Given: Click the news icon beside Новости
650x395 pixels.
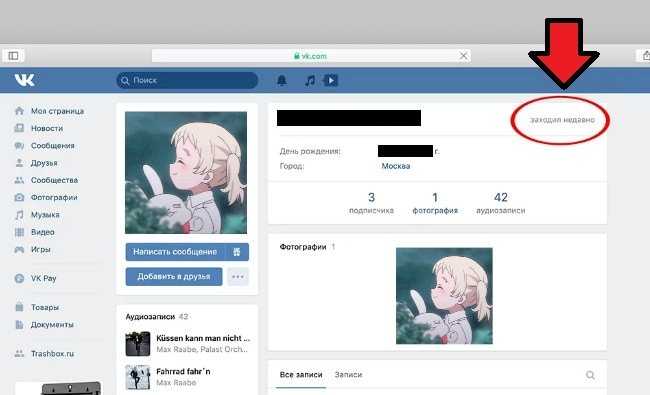Looking at the screenshot, I should [x=19, y=128].
